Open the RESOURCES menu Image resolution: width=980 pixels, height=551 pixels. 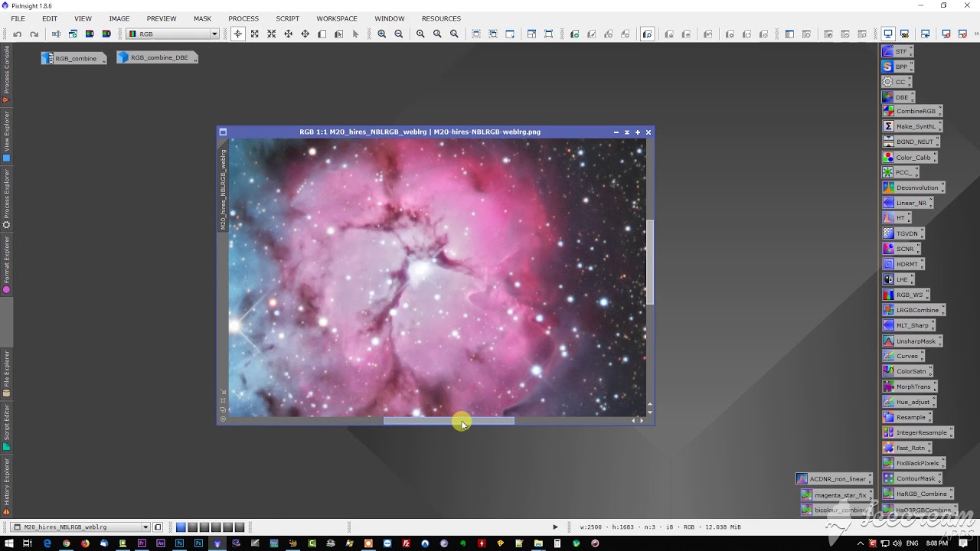pos(441,18)
